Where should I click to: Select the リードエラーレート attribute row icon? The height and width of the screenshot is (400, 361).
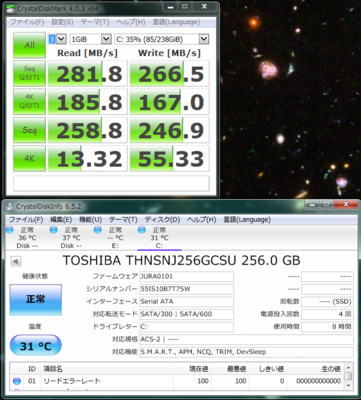click(17, 381)
